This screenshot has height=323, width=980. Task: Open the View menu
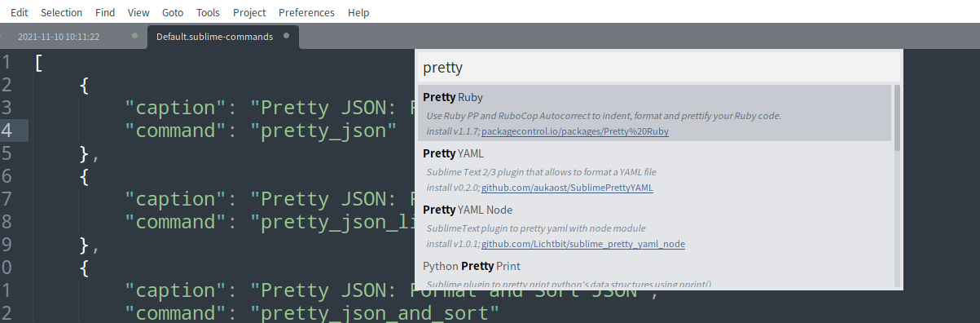138,12
